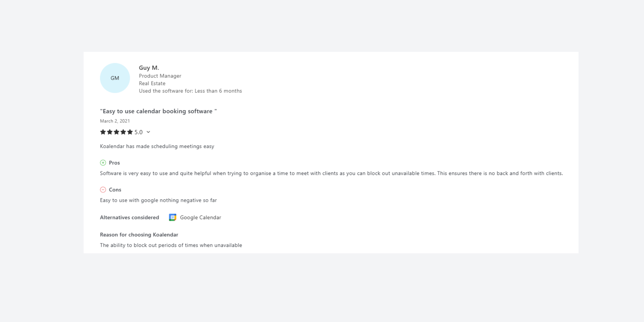644x322 pixels.
Task: Click the second star in the rating row
Action: pos(109,132)
